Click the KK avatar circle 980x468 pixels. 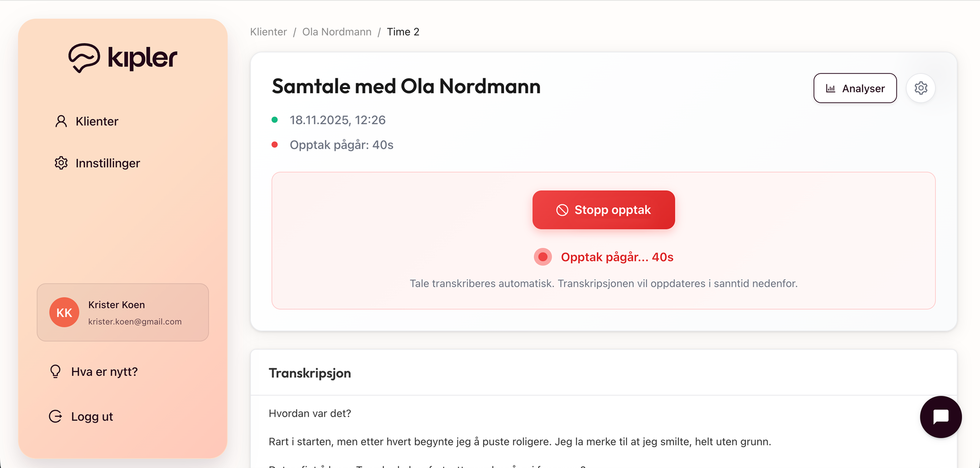click(64, 312)
